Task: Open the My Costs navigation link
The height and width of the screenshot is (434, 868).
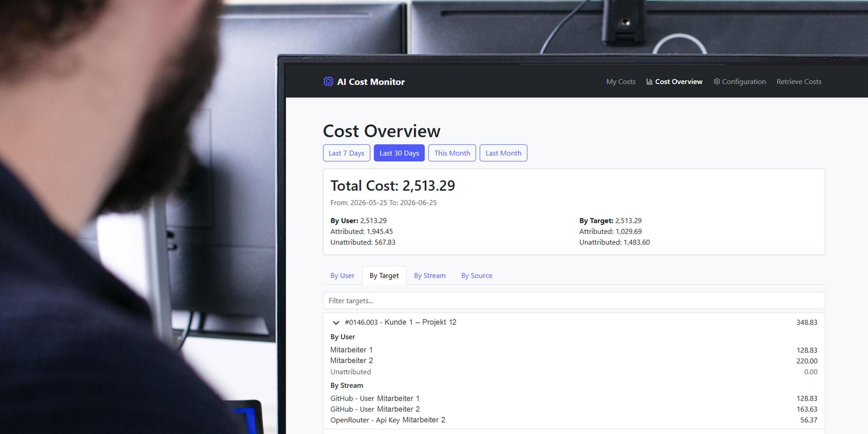Action: 621,81
